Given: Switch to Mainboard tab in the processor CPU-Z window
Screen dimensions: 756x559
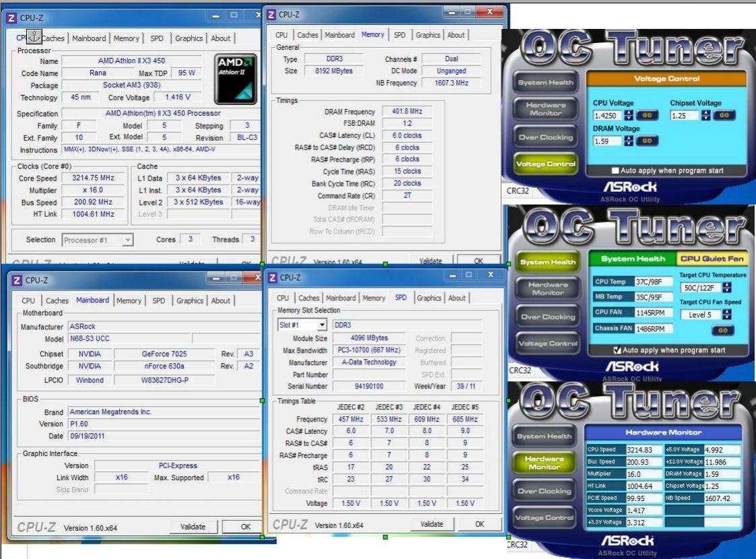Looking at the screenshot, I should point(89,38).
